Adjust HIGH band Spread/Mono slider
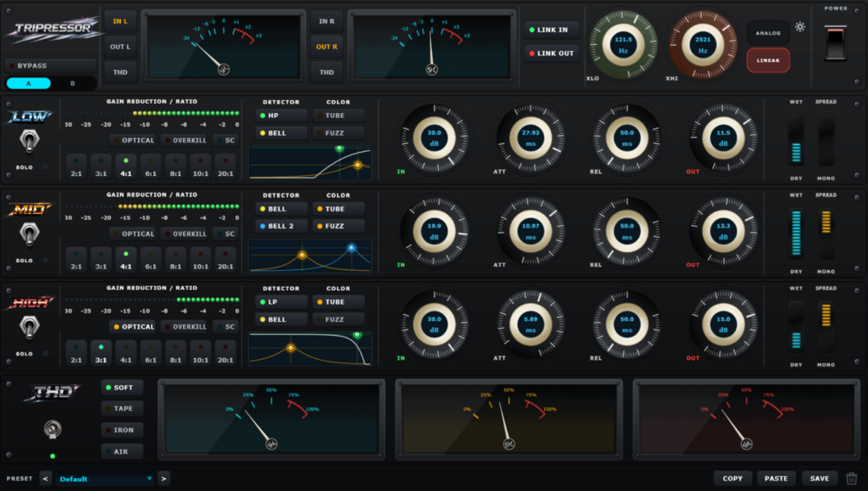The width and height of the screenshot is (868, 491). point(826,327)
